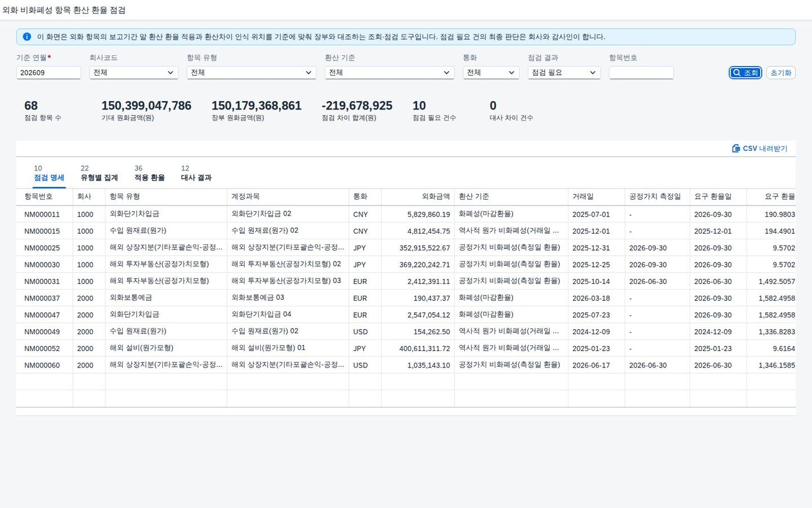Viewport: 812px width, 508px height.
Task: Select the NM000052 item number
Action: pyautogui.click(x=42, y=348)
